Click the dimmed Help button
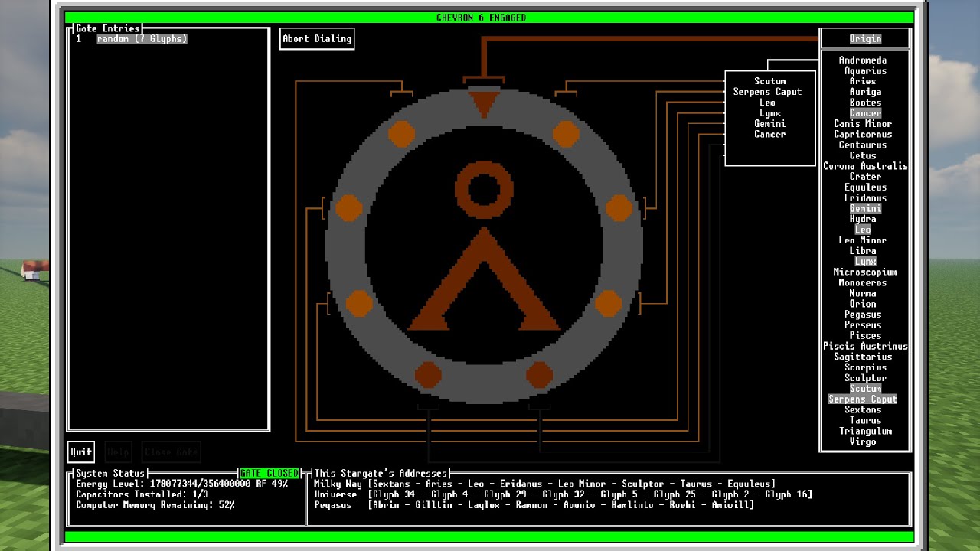The height and width of the screenshot is (551, 980). (118, 452)
